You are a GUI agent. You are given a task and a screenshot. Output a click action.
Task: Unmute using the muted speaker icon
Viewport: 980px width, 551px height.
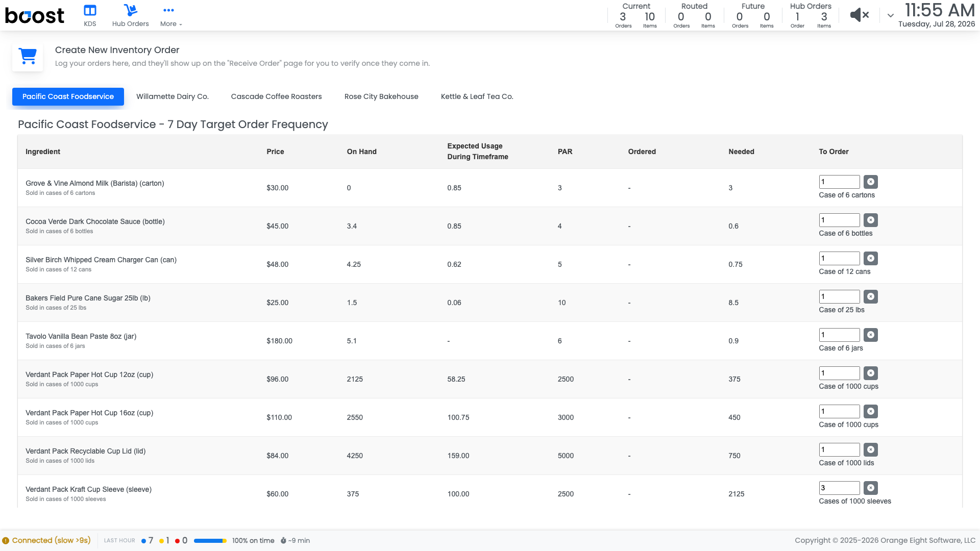coord(860,15)
